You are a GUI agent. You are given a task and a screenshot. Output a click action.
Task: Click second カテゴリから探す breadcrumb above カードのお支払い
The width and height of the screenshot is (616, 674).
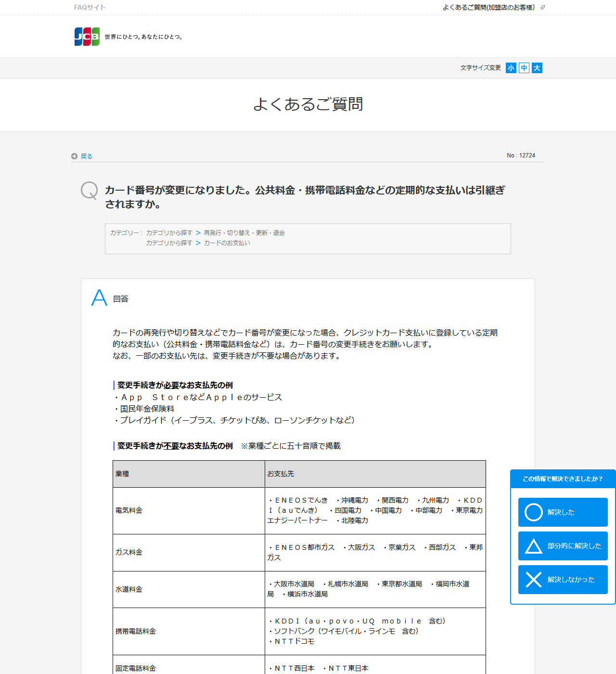pos(169,243)
